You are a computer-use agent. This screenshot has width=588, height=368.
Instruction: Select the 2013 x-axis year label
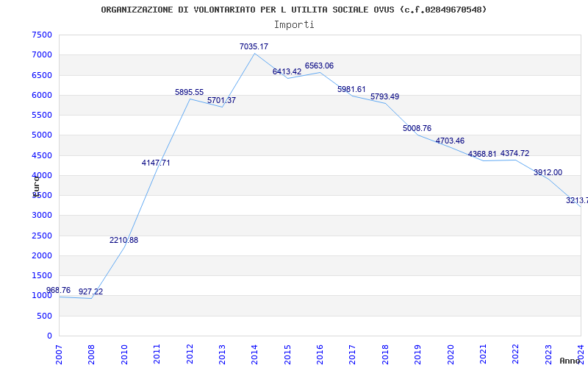[222, 354]
